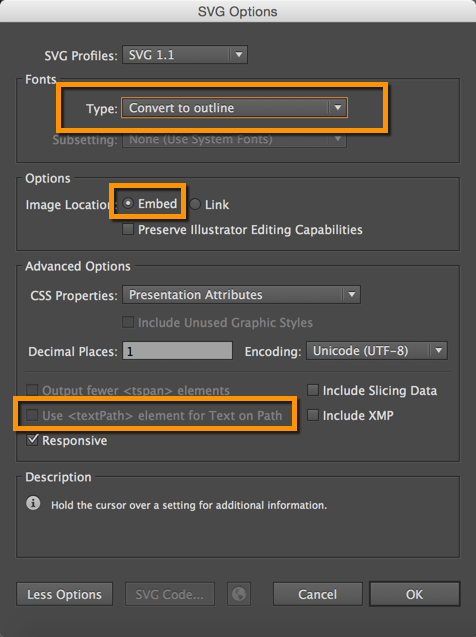The image size is (476, 637).
Task: Enable Include Slicing Data checkbox
Action: [x=313, y=390]
